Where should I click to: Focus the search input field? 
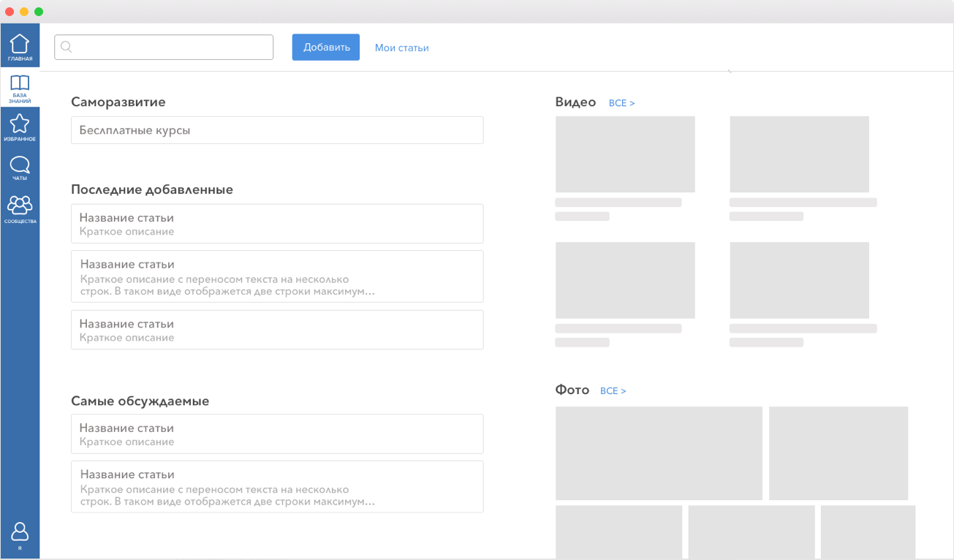point(164,48)
